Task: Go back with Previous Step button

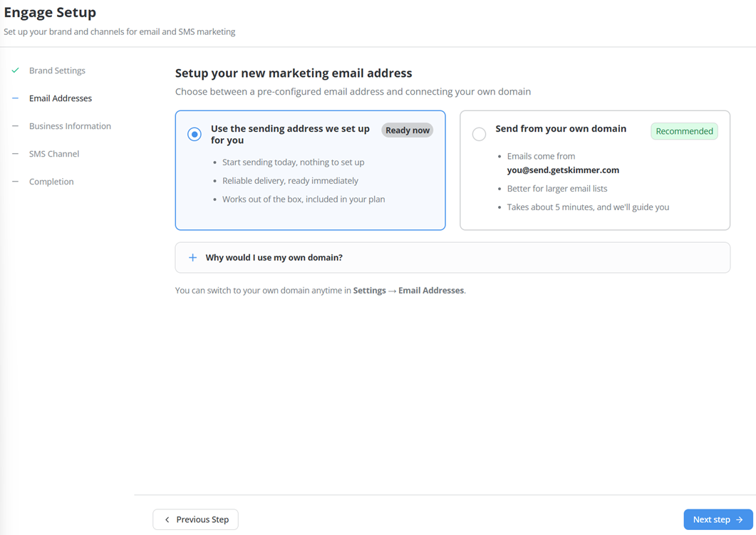Action: (195, 519)
